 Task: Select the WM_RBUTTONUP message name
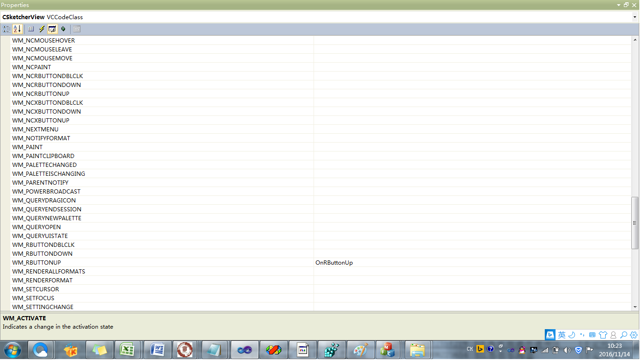click(x=37, y=263)
